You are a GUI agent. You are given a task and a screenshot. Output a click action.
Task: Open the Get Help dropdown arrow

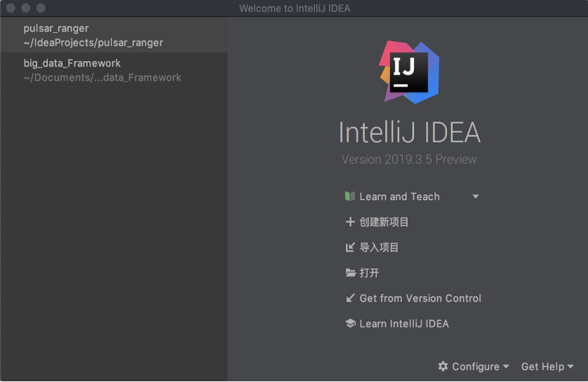click(570, 367)
